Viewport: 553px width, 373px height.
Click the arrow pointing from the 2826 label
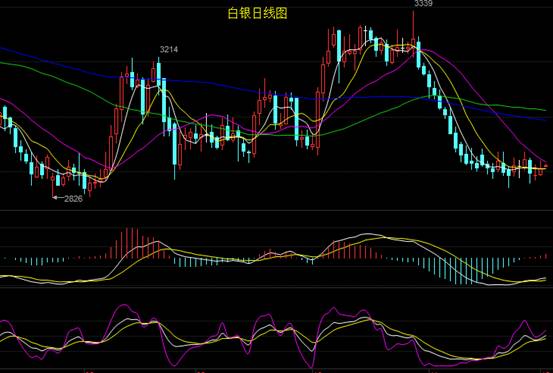58,198
